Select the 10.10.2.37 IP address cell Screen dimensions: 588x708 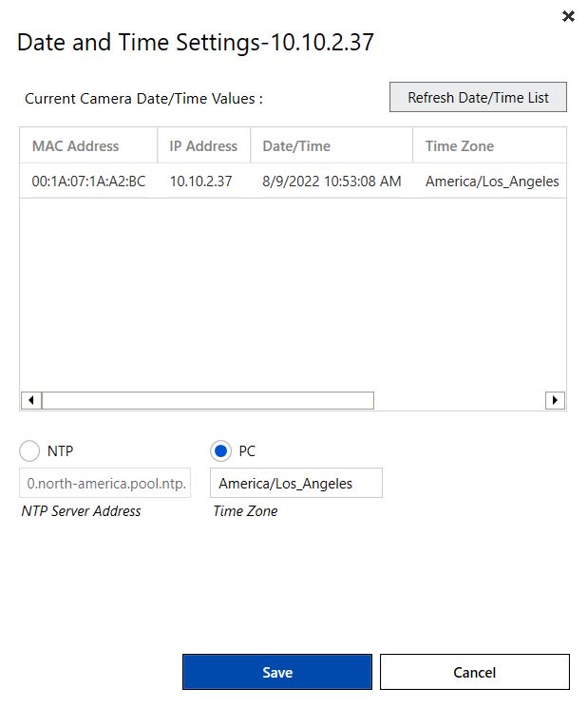point(203,182)
